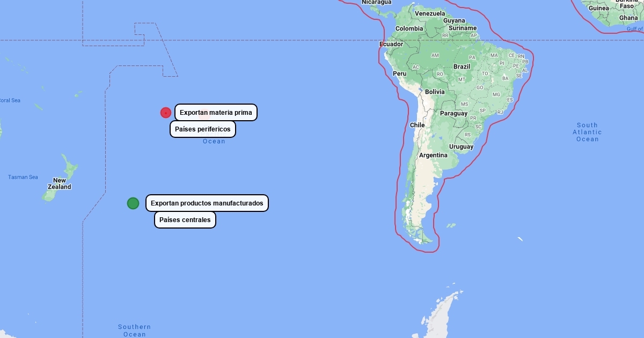
Task: Click the Southern Ocean label
Action: pyautogui.click(x=135, y=330)
